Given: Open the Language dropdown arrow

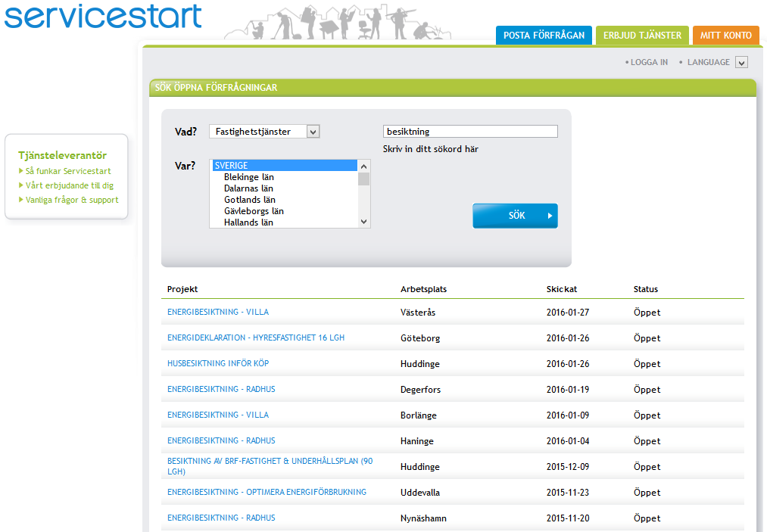Looking at the screenshot, I should (x=741, y=63).
